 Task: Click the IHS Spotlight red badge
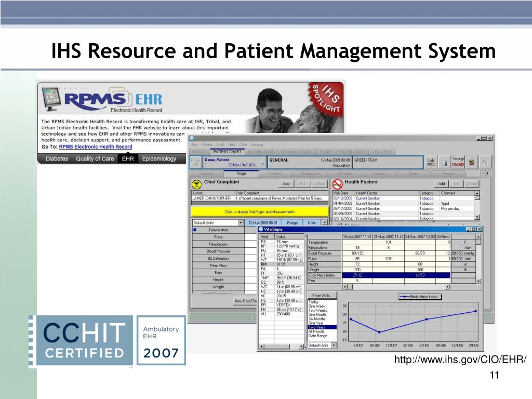coord(326,98)
